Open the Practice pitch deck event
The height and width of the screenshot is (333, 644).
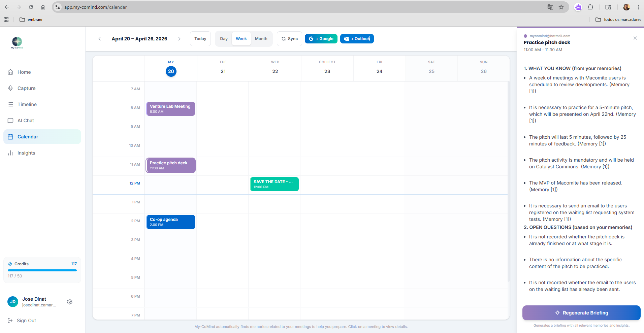coord(170,165)
